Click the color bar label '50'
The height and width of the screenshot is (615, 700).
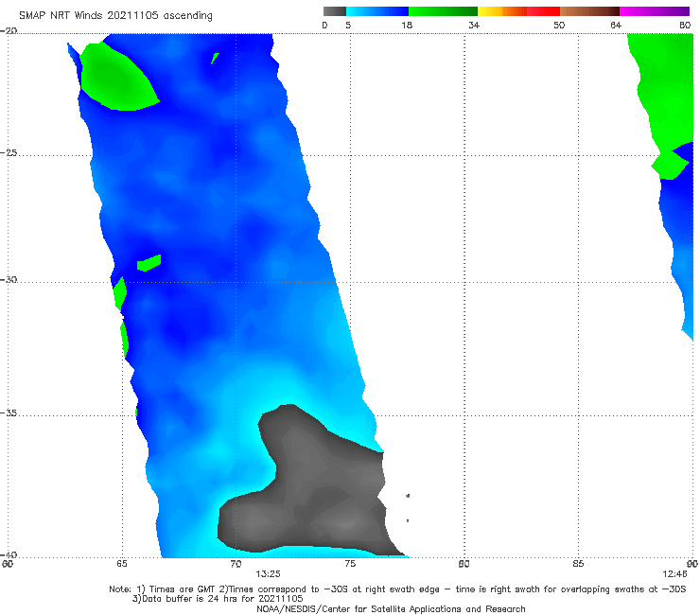559,25
